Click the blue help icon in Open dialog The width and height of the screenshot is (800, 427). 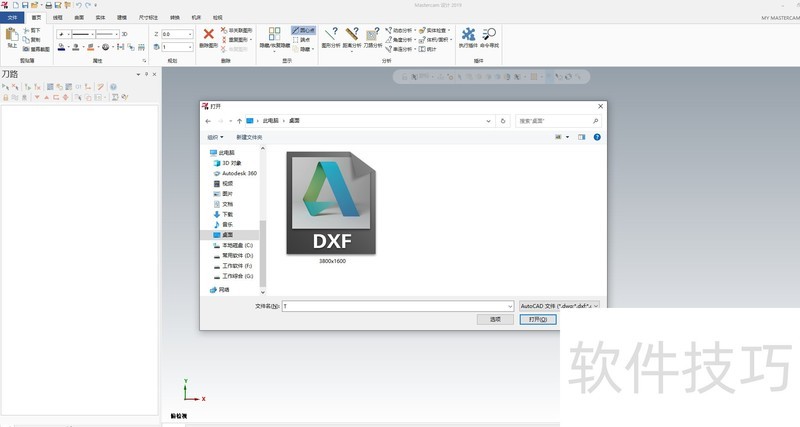pyautogui.click(x=597, y=137)
